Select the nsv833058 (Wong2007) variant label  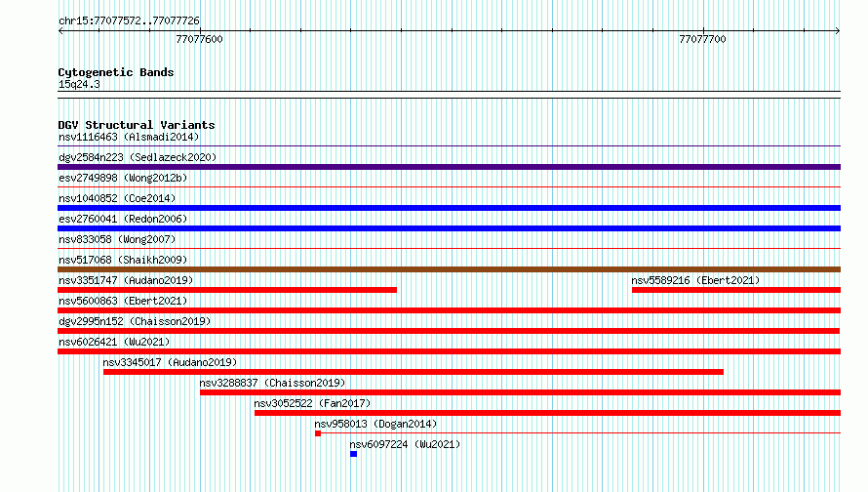pos(117,239)
